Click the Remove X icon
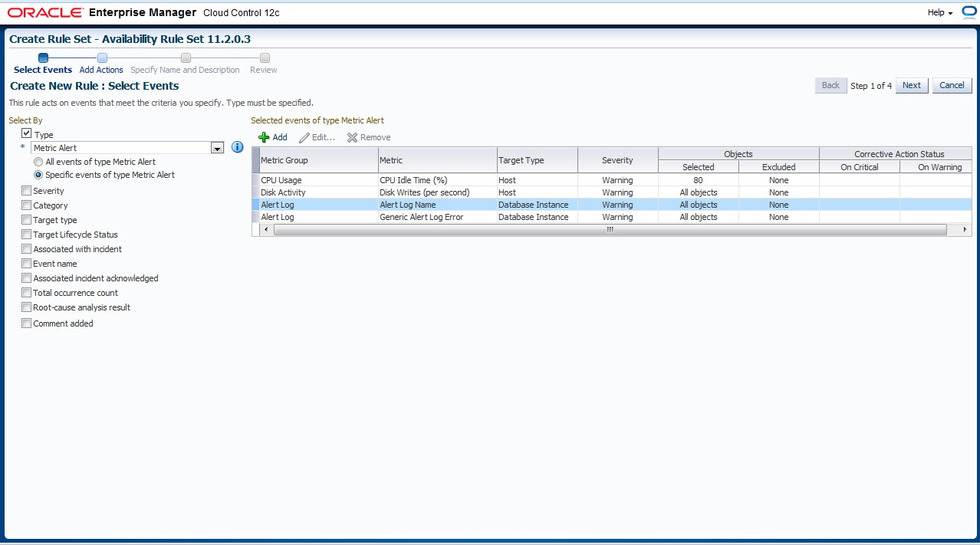This screenshot has height=545, width=980. pos(352,137)
